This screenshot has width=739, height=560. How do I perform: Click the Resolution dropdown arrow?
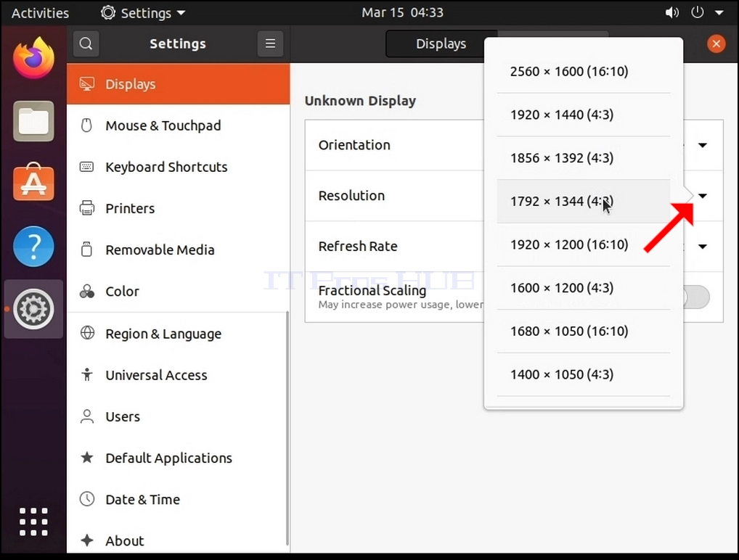pos(703,196)
